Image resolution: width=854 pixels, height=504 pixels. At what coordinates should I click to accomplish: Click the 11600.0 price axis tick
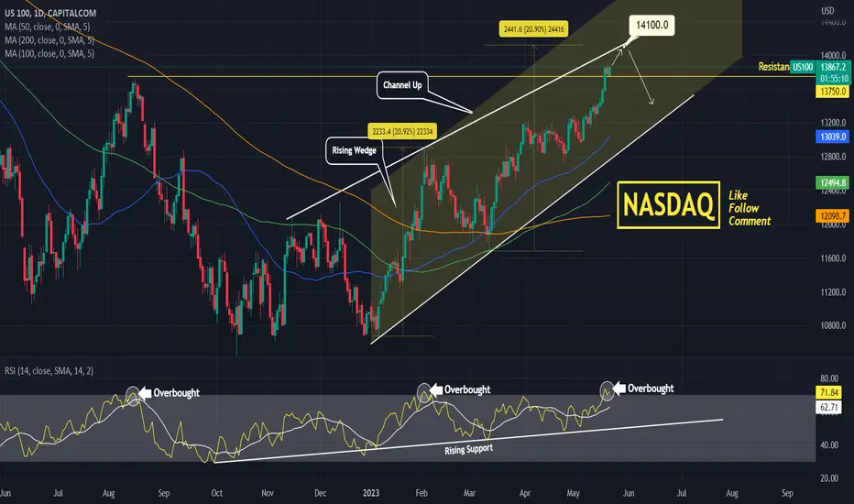coord(833,258)
